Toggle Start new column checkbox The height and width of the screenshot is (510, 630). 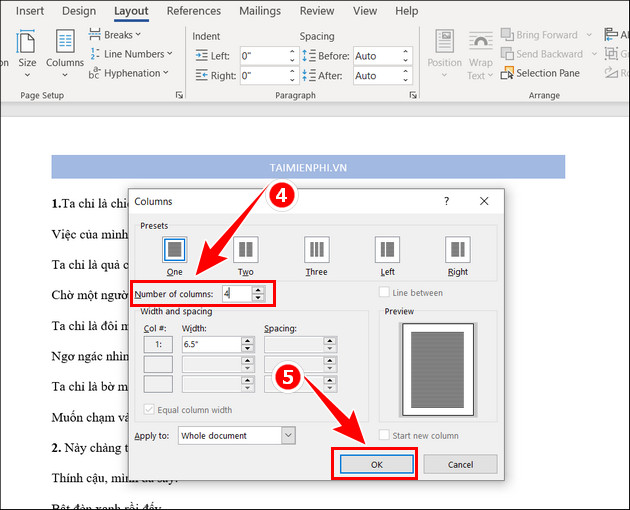384,435
